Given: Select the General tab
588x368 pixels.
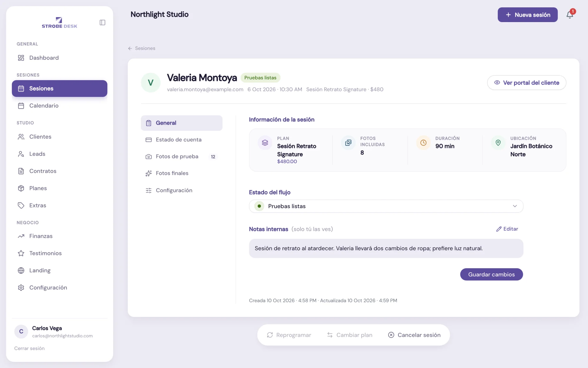Looking at the screenshot, I should 182,123.
